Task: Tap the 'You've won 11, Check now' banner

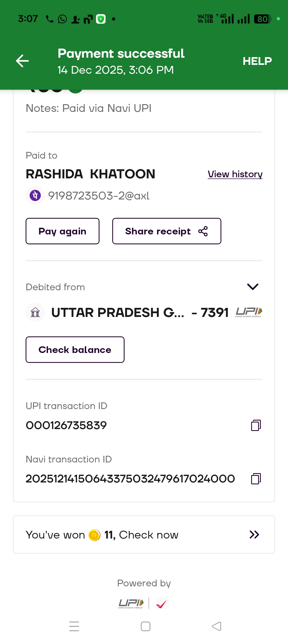Action: pos(144,535)
